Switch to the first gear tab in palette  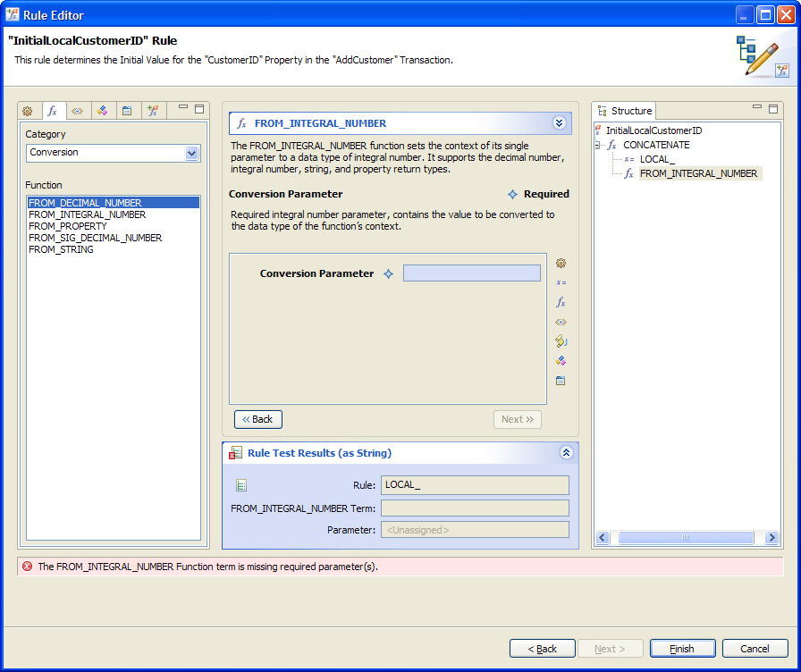click(x=28, y=111)
